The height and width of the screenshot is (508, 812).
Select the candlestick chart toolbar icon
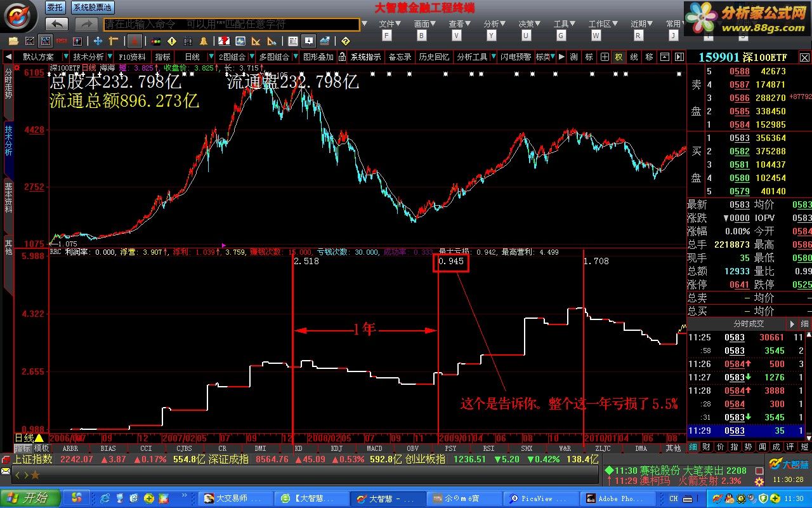pos(46,41)
